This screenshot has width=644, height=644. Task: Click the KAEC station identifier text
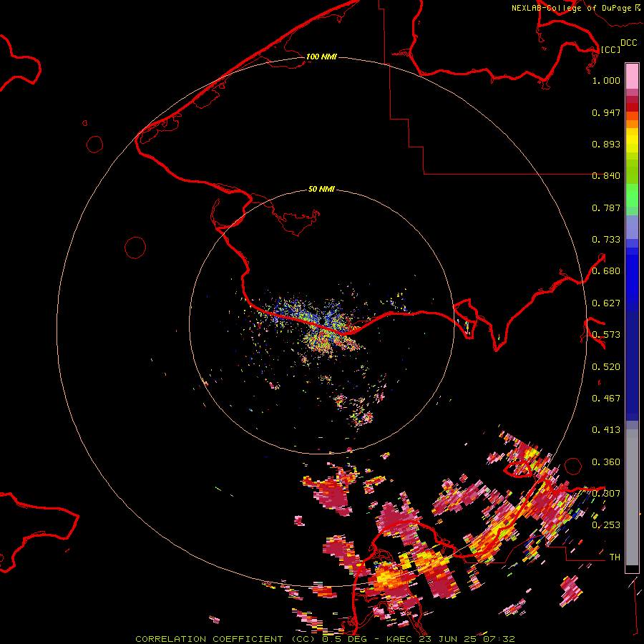(x=399, y=639)
